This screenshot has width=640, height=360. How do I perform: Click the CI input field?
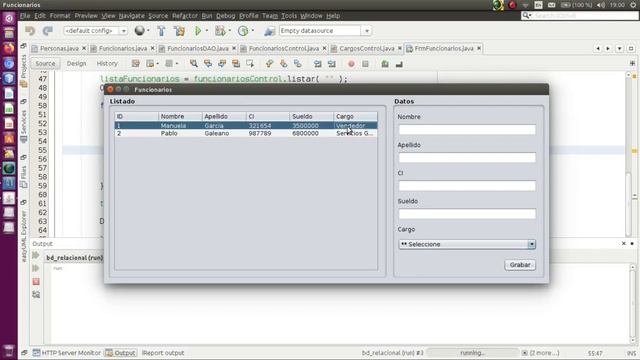[x=467, y=186]
